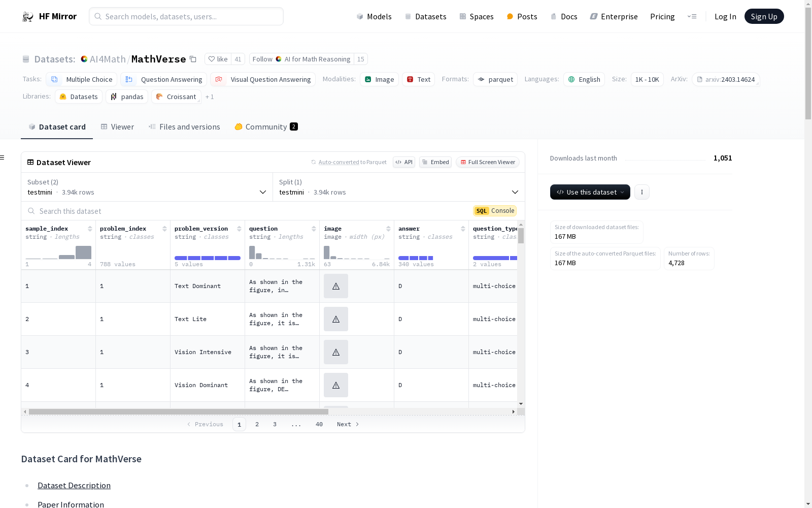
Task: Filter by Multiple Choice task tag
Action: click(82, 79)
